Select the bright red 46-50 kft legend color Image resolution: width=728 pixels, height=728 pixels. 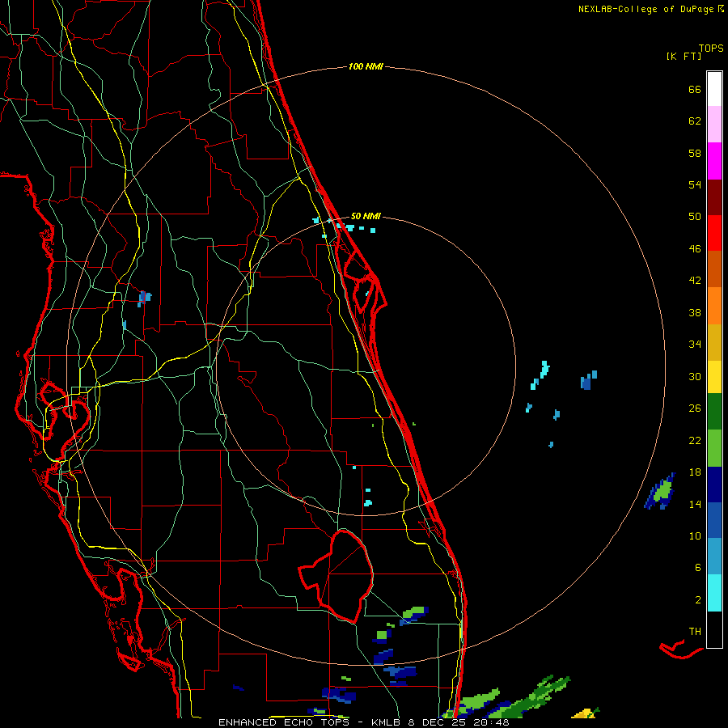pos(714,233)
